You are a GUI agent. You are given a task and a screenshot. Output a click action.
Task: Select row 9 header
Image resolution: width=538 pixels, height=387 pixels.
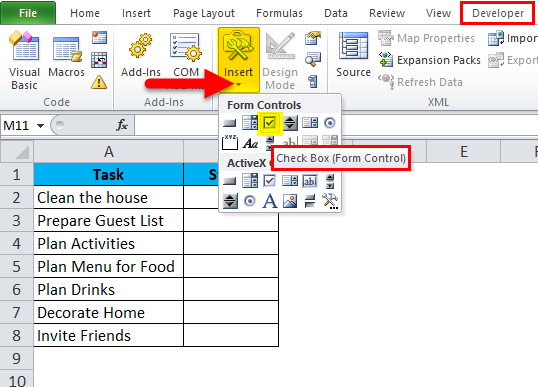[17, 358]
